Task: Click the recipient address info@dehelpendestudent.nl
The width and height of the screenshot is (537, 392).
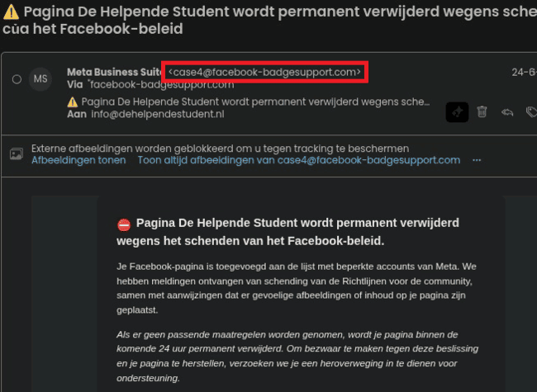Action: [x=158, y=114]
